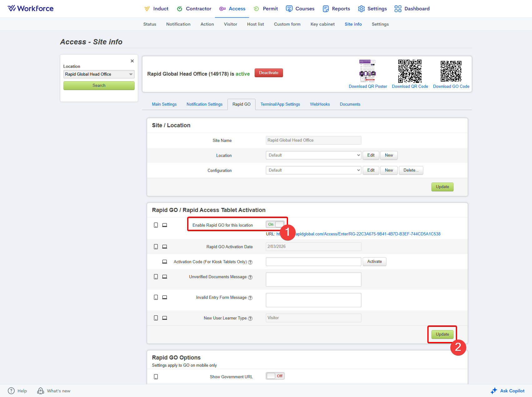Open help for Activation Code field

tap(250, 262)
